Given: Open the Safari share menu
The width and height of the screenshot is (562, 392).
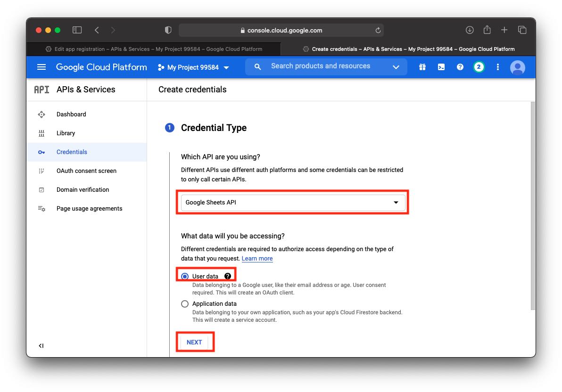Looking at the screenshot, I should pyautogui.click(x=487, y=30).
